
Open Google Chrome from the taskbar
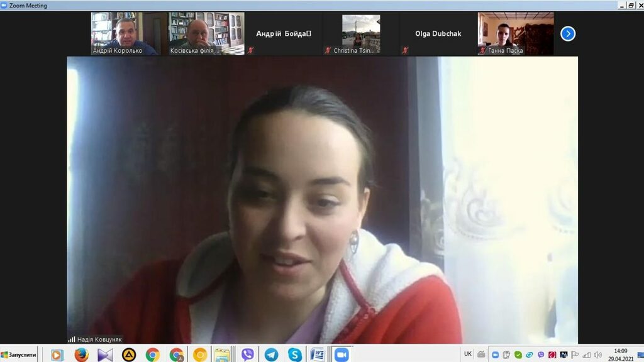(153, 354)
